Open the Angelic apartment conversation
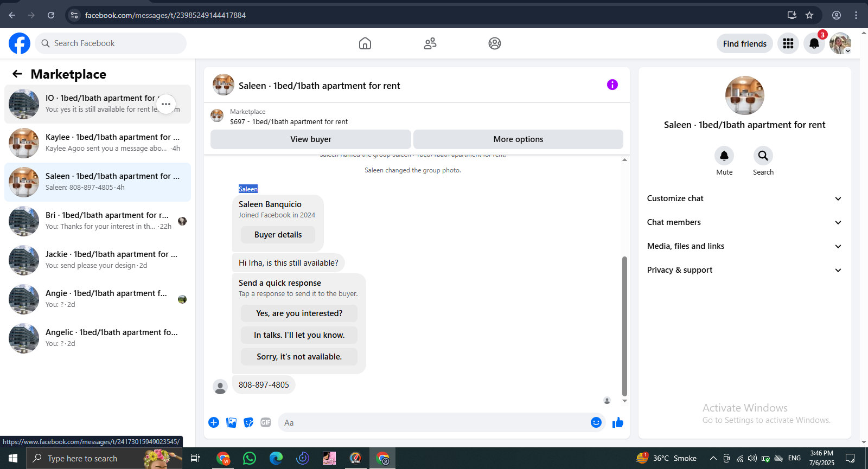 (x=98, y=338)
